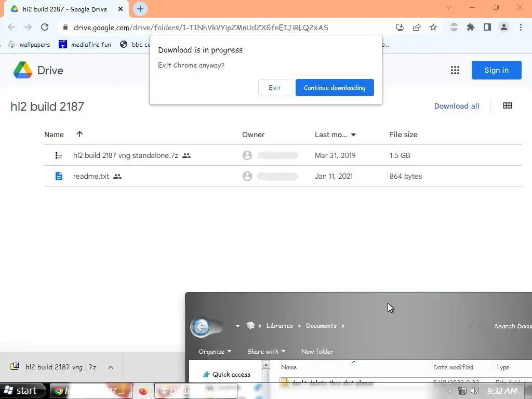The width and height of the screenshot is (532, 399).
Task: Open Explorer recent locations dropdown
Action: 237,326
